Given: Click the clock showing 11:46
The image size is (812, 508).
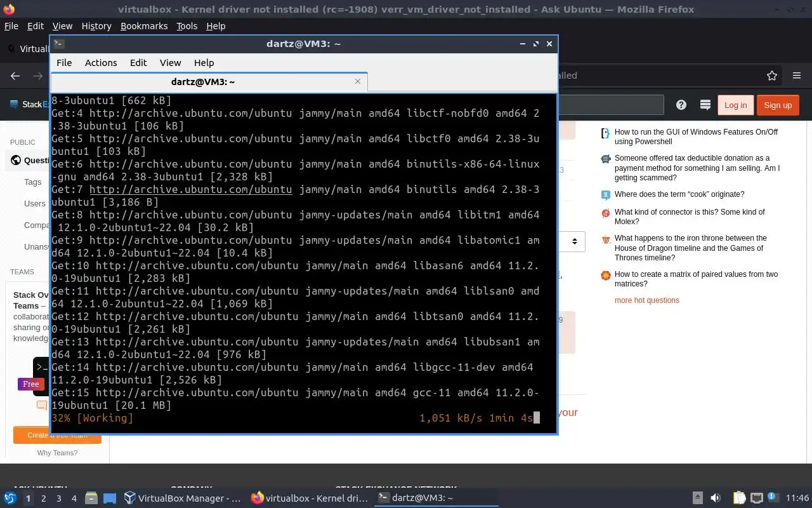Looking at the screenshot, I should tap(797, 498).
